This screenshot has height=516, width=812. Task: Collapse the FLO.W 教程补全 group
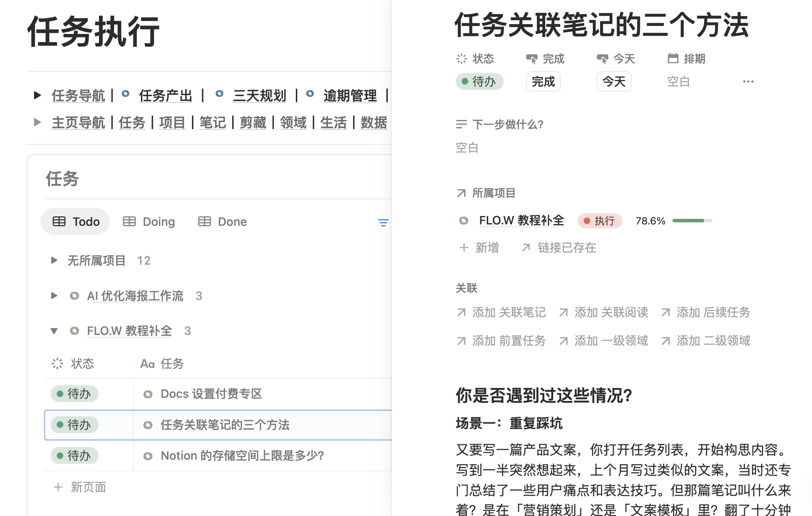pos(54,331)
